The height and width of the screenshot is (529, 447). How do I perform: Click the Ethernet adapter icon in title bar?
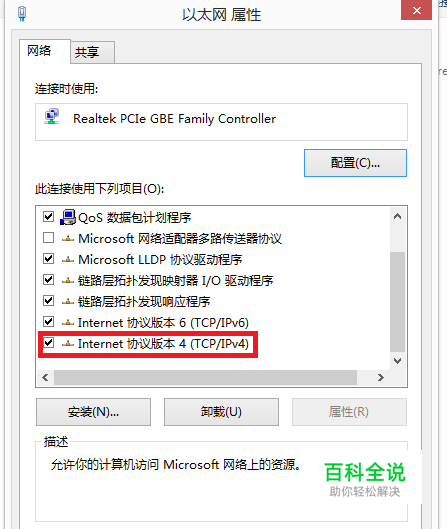[x=22, y=14]
